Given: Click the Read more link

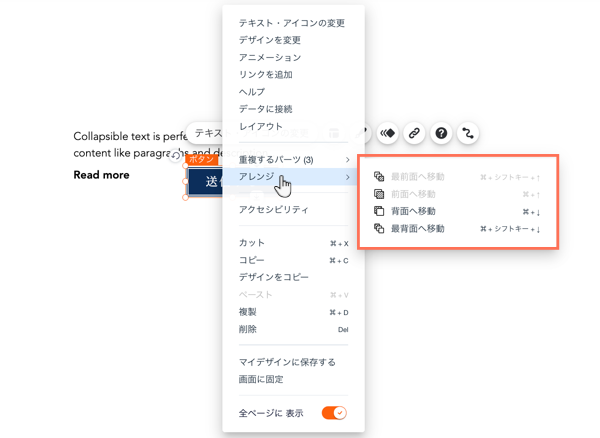Looking at the screenshot, I should 101,175.
